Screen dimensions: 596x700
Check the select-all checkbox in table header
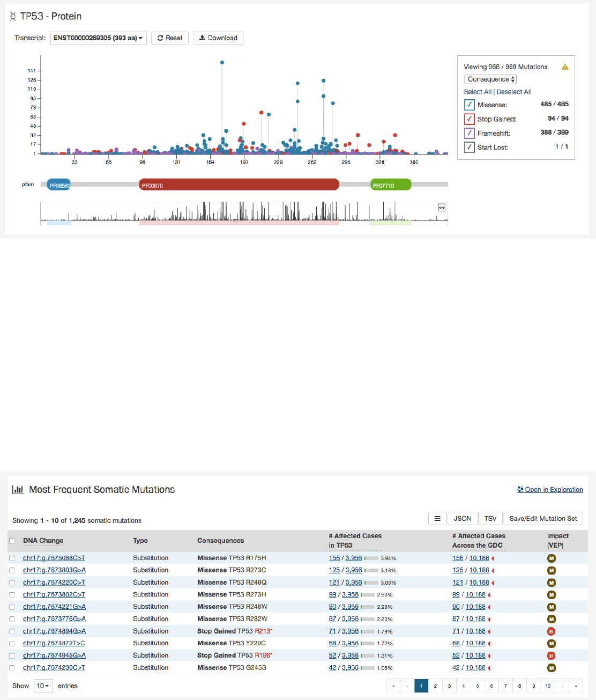point(12,541)
